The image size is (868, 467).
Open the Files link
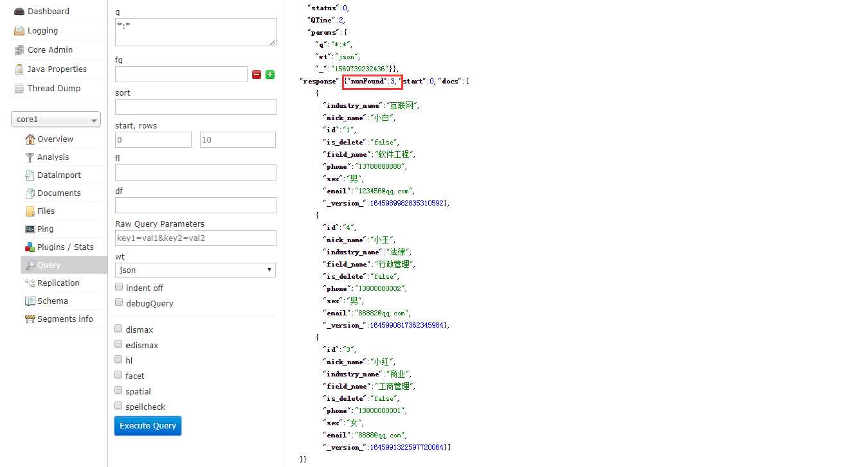(x=46, y=211)
